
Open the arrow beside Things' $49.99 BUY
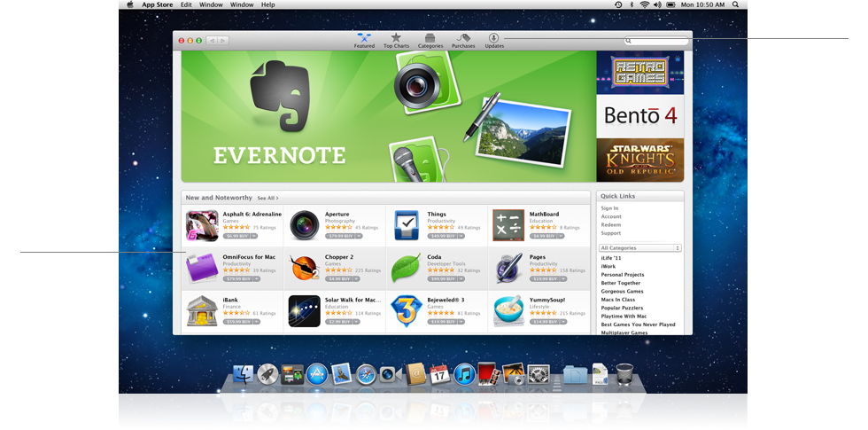[461, 236]
